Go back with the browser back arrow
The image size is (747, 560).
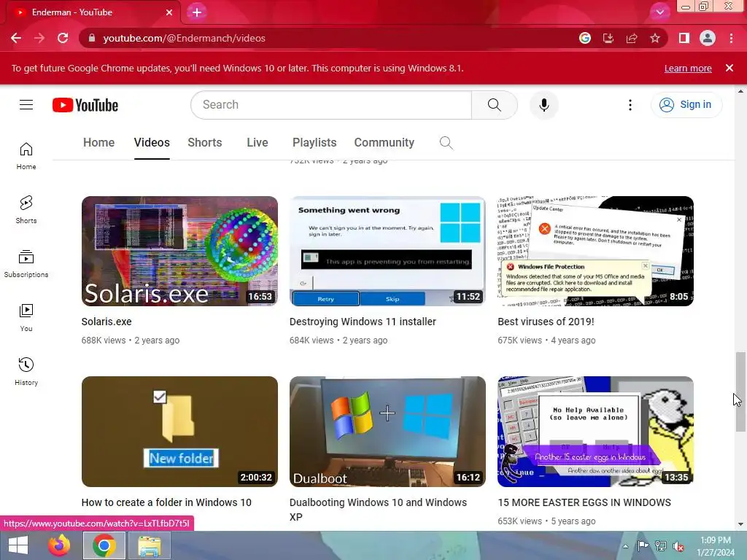pos(16,38)
